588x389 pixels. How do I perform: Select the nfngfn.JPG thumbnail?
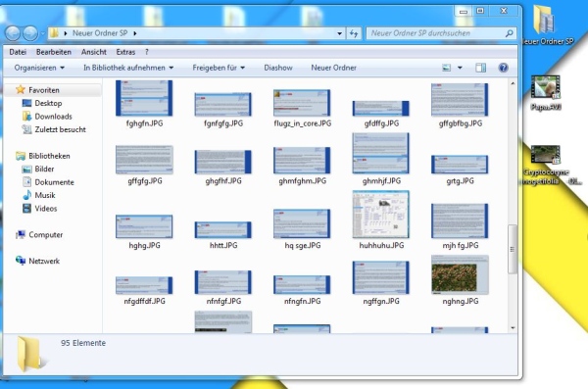302,285
